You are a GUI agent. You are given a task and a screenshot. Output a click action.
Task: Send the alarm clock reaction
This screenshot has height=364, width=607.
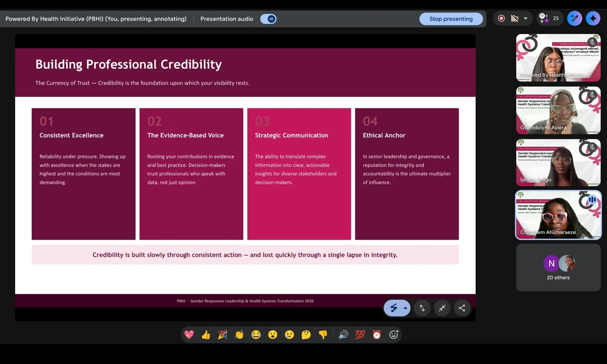376,334
